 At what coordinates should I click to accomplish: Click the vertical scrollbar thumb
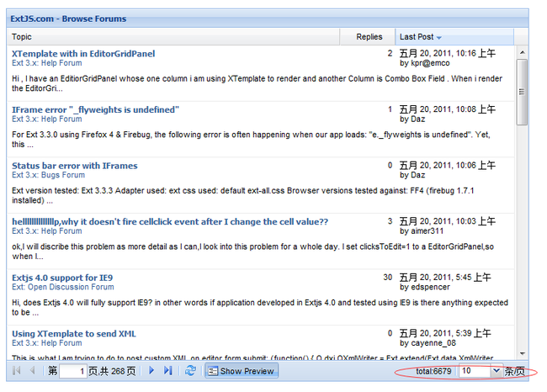pos(522,92)
